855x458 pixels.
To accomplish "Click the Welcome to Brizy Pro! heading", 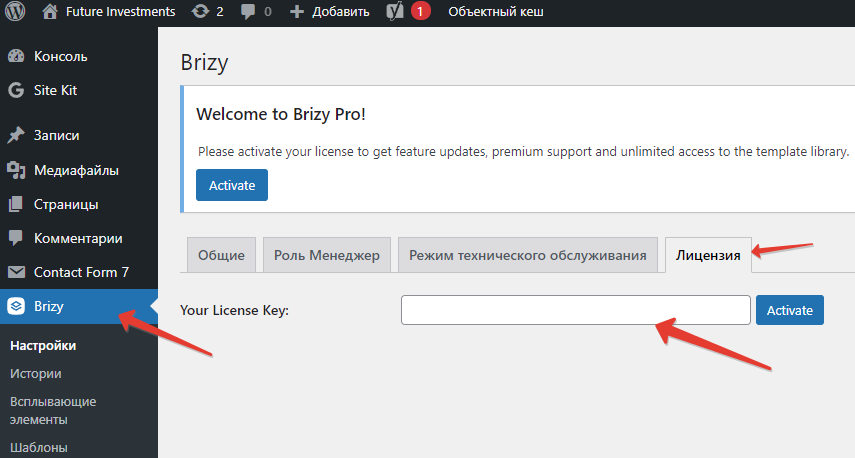I will (x=281, y=114).
